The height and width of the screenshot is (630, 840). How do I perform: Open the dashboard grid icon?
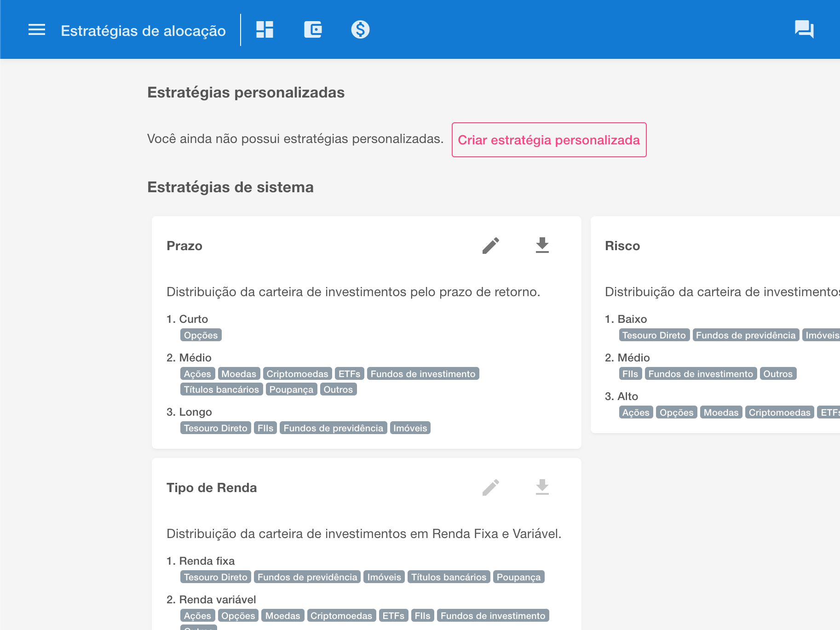[265, 30]
